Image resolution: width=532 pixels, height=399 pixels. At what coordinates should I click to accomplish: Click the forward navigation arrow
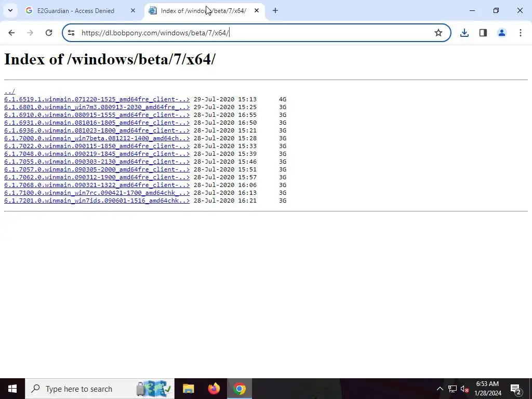(30, 33)
